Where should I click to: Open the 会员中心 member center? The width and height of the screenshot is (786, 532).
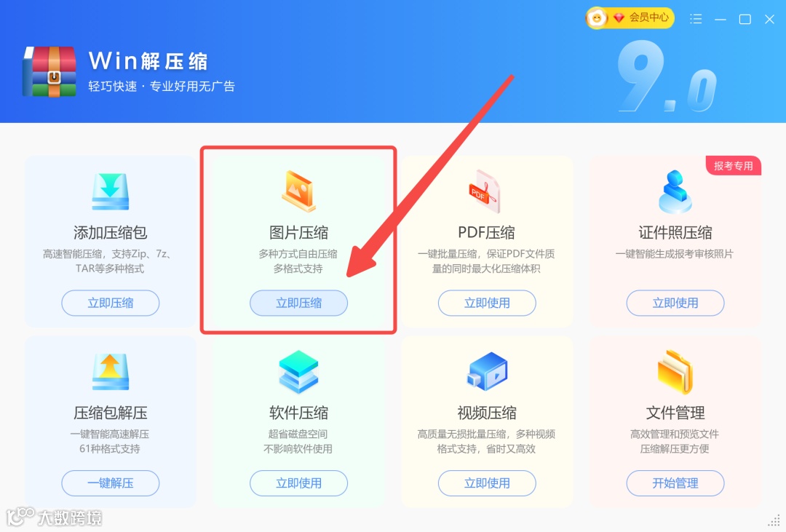pyautogui.click(x=630, y=18)
